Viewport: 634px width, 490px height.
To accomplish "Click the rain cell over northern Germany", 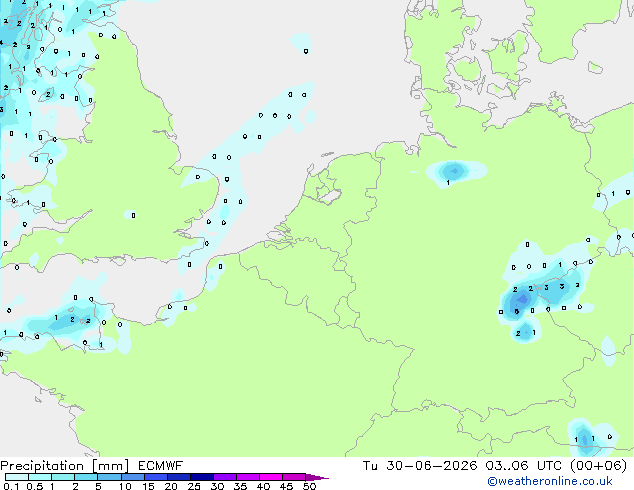I will click(454, 171).
